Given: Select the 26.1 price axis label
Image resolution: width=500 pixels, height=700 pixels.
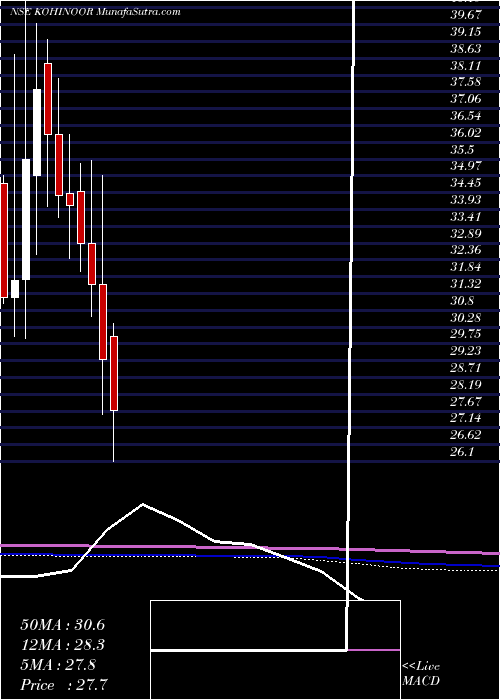Looking at the screenshot, I should [462, 452].
